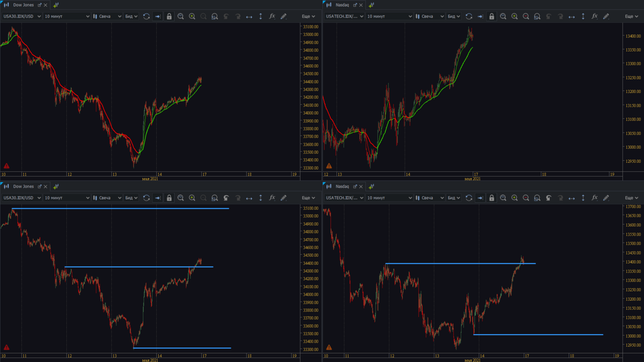The height and width of the screenshot is (362, 644).
Task: Toggle auto-shift in bottom-left Dow Jones chart
Action: (x=158, y=198)
